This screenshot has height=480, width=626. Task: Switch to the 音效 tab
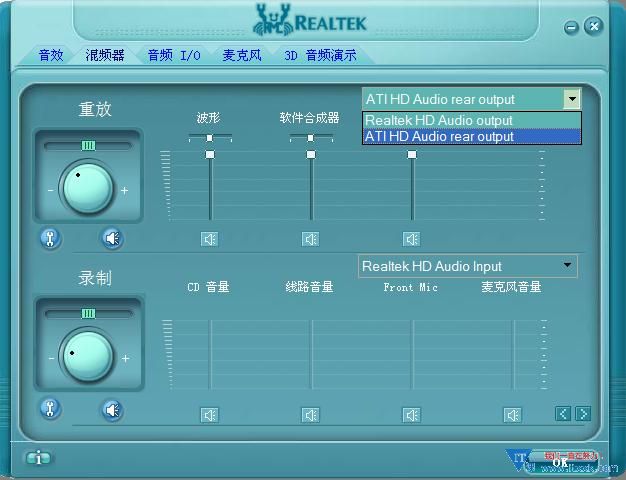point(51,55)
